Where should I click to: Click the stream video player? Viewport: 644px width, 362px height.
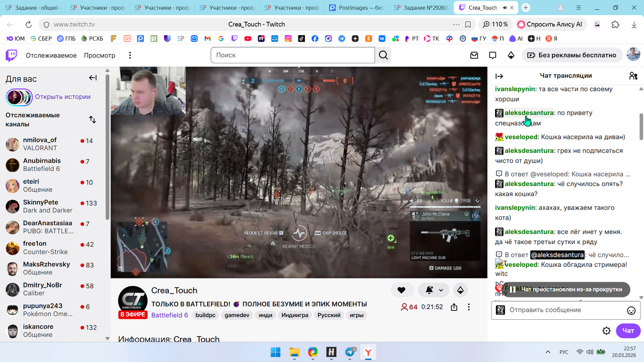coord(299,172)
